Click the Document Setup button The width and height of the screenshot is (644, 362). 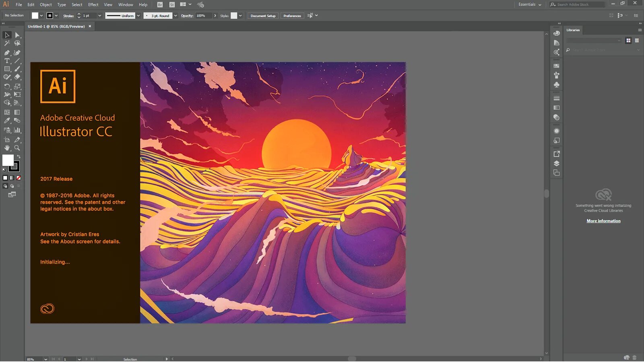pyautogui.click(x=263, y=16)
